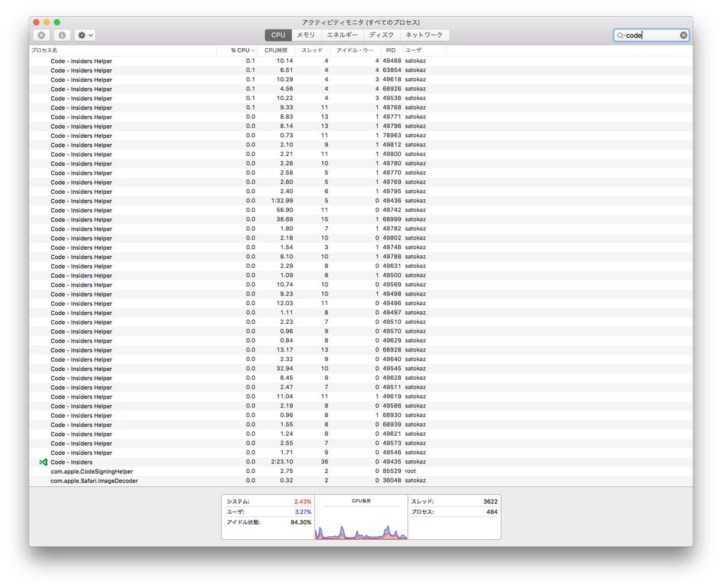Select the process row with PID 63854
Image resolution: width=722 pixels, height=588 pixels.
361,70
